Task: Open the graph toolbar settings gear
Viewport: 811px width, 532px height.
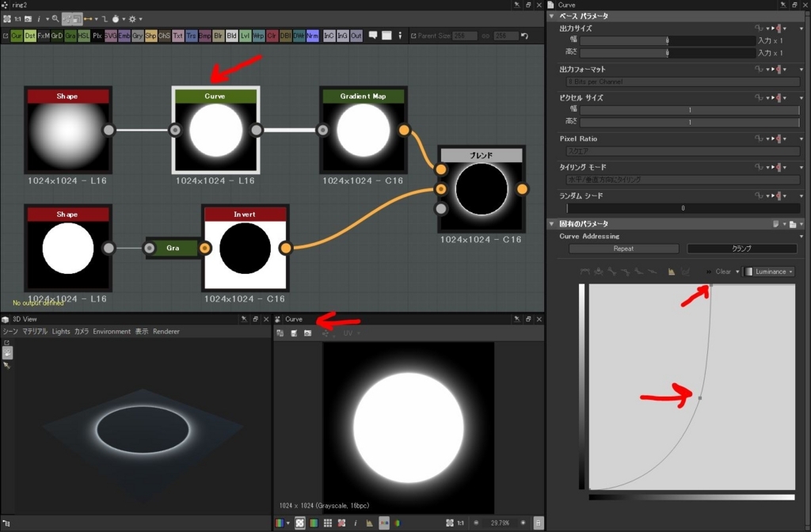Action: tap(132, 19)
